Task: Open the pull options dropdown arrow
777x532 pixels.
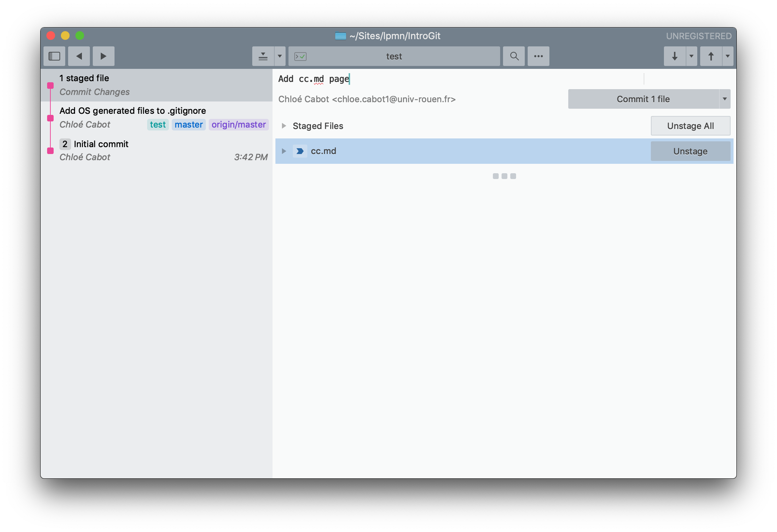Action: (691, 56)
